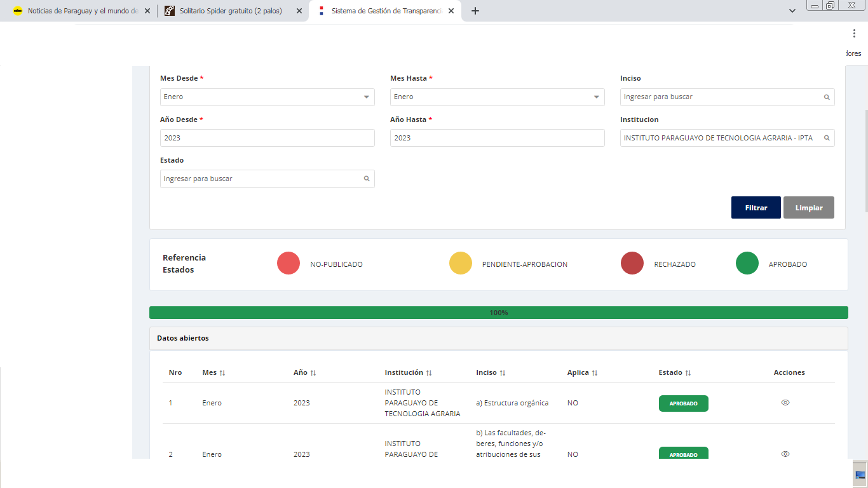Open Chrome three-dot menu
Viewport: 868px width, 488px height.
tap(854, 33)
